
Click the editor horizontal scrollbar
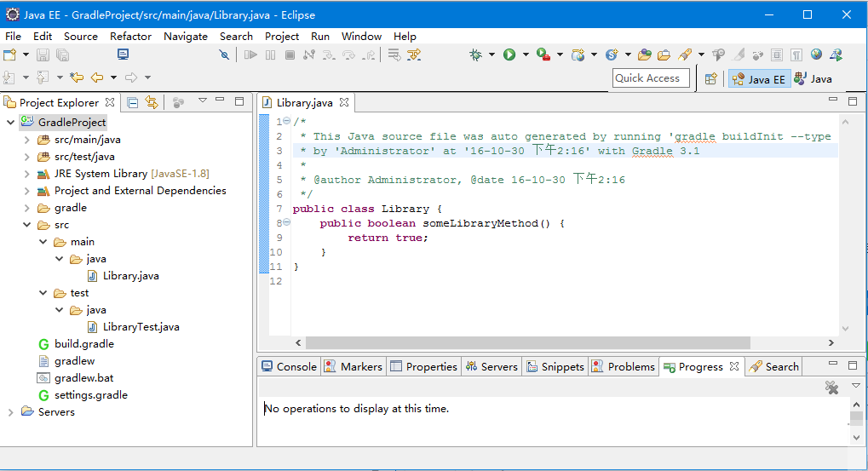[x=527, y=343]
